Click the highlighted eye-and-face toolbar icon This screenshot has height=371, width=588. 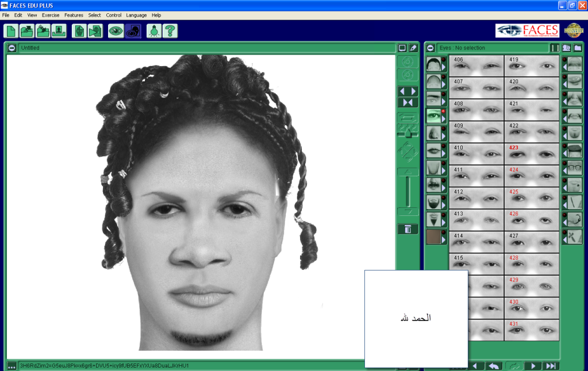click(133, 31)
